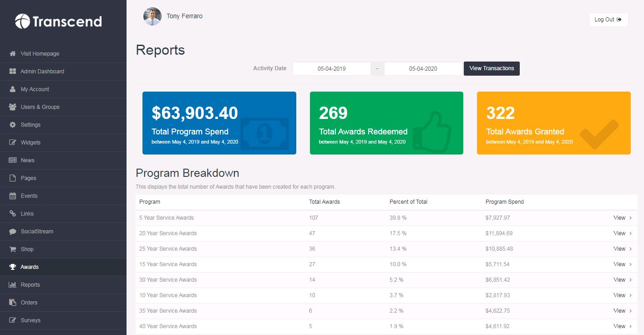View 35 Year Service Awards details

pyautogui.click(x=623, y=311)
